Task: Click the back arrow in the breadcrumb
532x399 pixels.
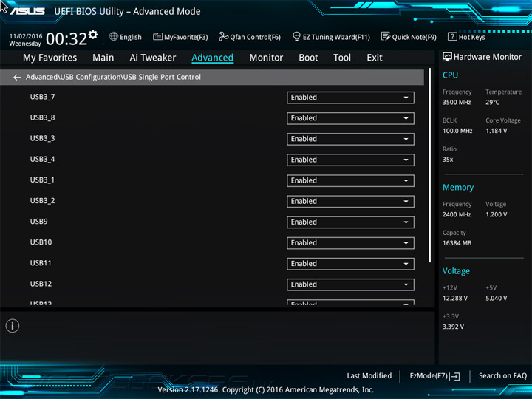Action: click(x=17, y=78)
